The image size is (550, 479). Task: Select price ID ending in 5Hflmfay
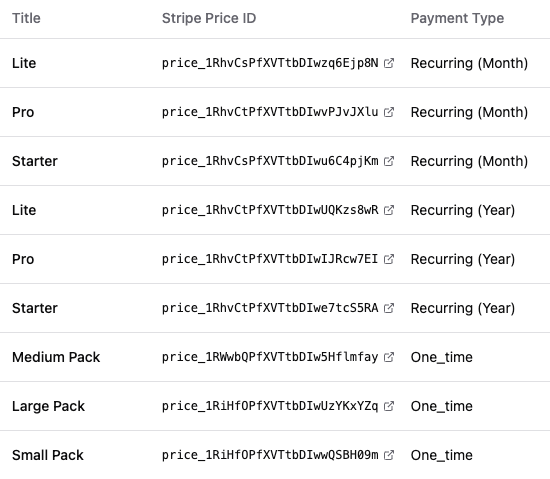[270, 357]
